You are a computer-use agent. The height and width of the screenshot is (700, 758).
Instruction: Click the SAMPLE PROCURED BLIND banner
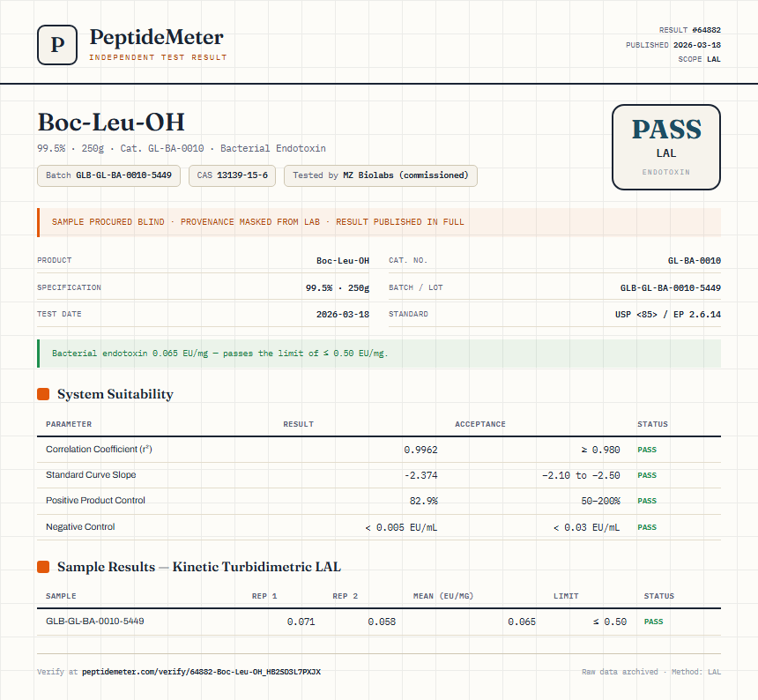(379, 222)
